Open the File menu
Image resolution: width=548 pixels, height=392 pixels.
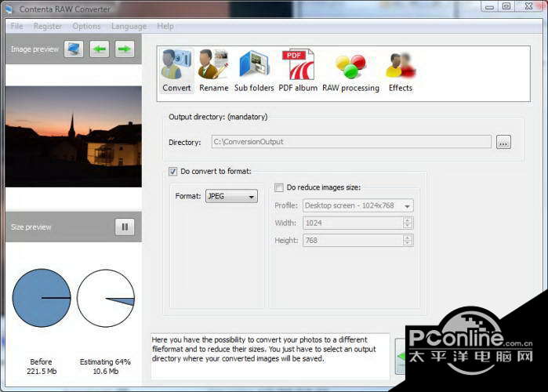coord(16,26)
